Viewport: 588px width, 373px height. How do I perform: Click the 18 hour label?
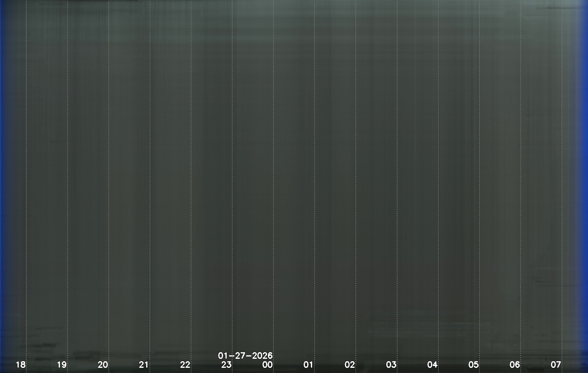[x=21, y=365]
